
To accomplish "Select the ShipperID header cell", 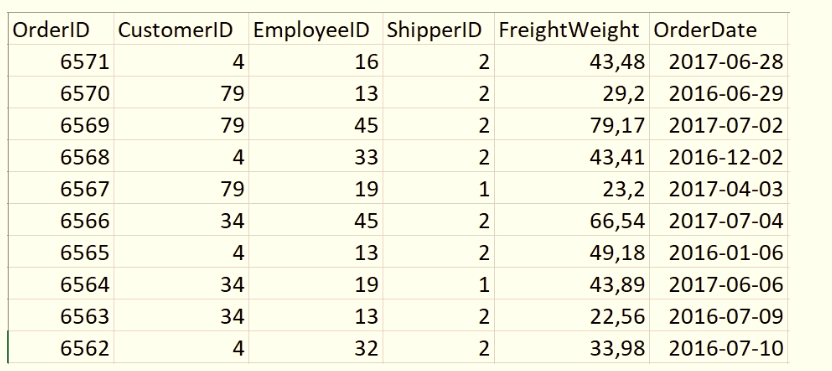I will 438,30.
